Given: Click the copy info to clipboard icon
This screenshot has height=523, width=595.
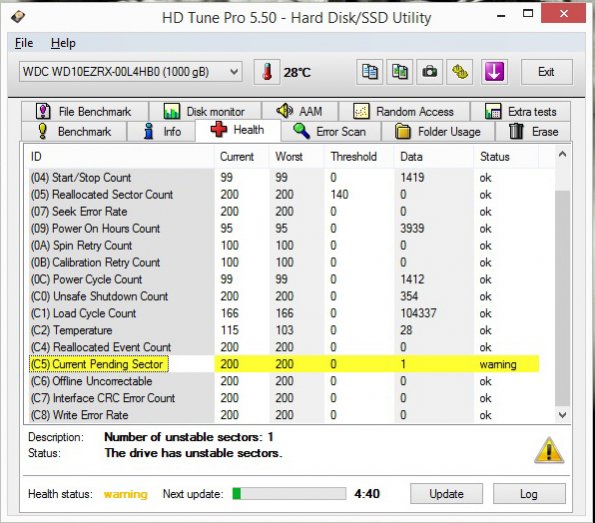Looking at the screenshot, I should pos(369,72).
